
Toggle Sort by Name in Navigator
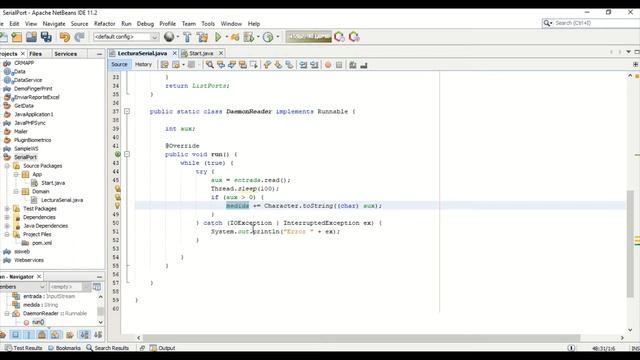(x=84, y=335)
